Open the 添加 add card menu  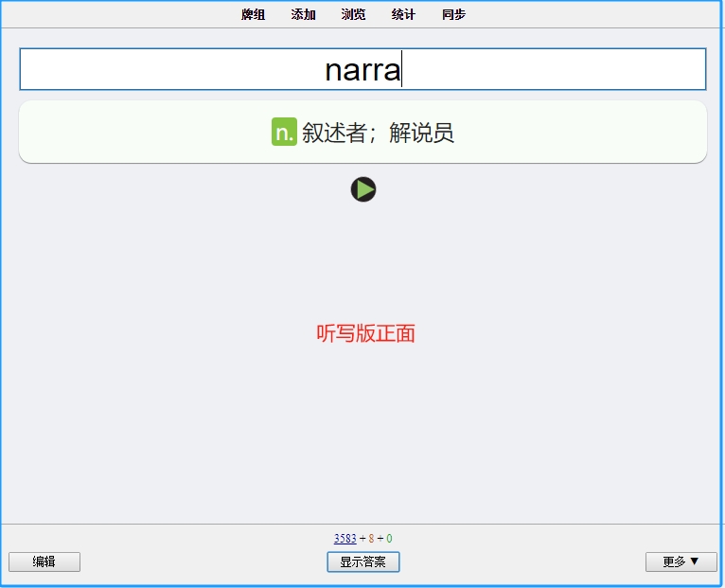pos(303,15)
